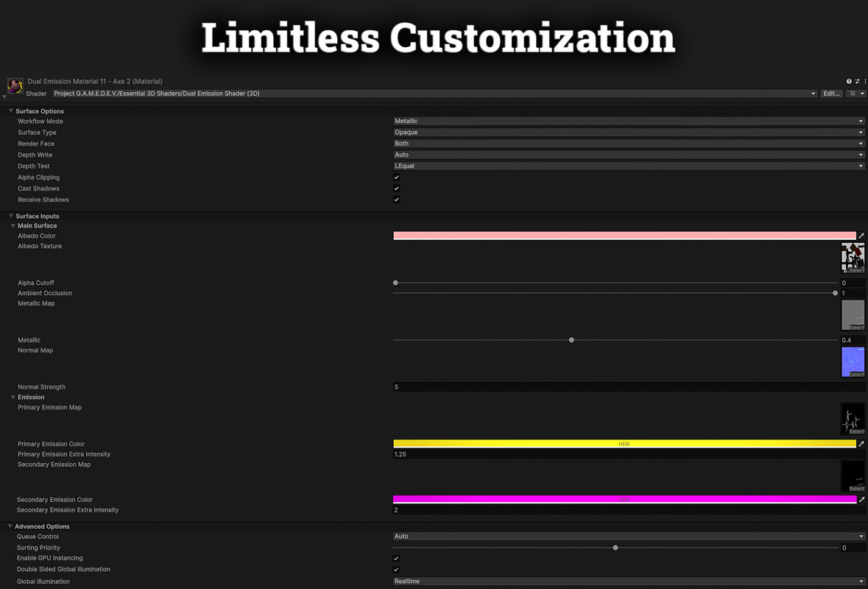Click the Sorting Priority value field

tap(853, 548)
